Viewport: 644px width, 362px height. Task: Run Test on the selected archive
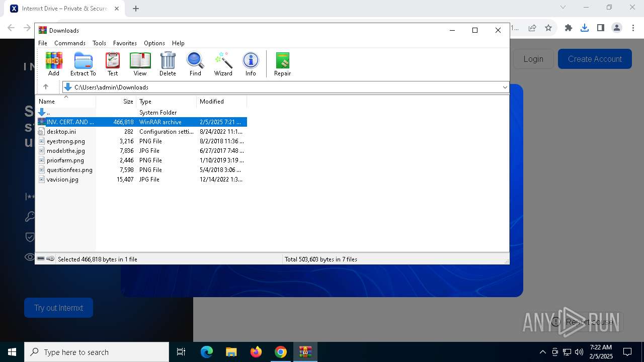click(x=113, y=64)
